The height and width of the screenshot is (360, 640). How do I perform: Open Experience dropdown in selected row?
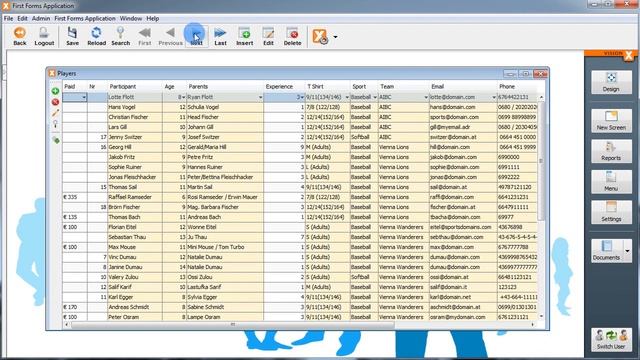coord(302,97)
